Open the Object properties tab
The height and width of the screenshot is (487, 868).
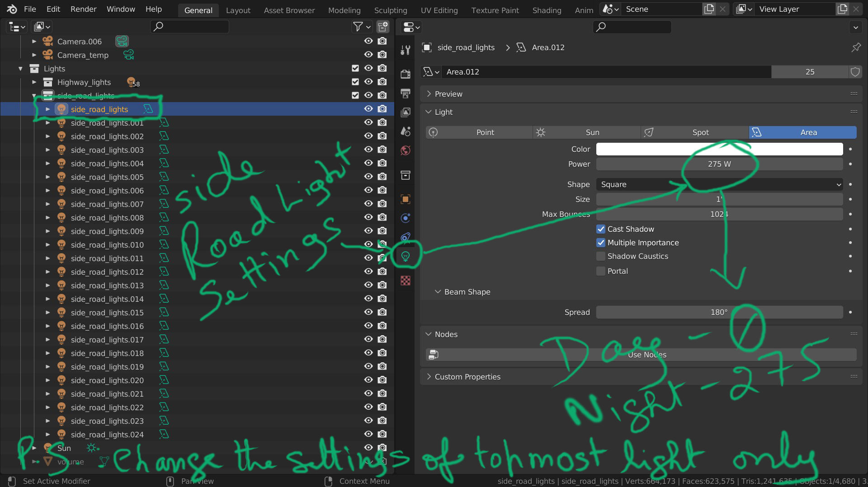click(406, 199)
